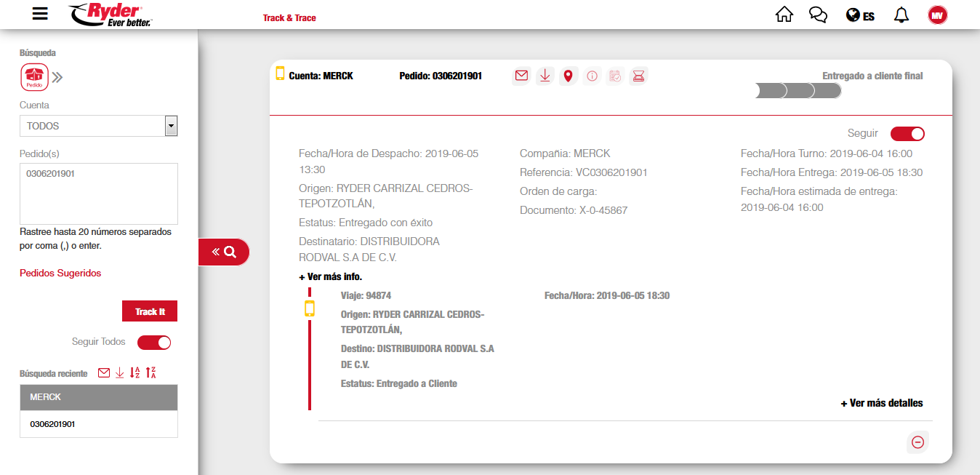Open the hamburger main menu
Image resolution: width=980 pixels, height=475 pixels.
(x=41, y=14)
